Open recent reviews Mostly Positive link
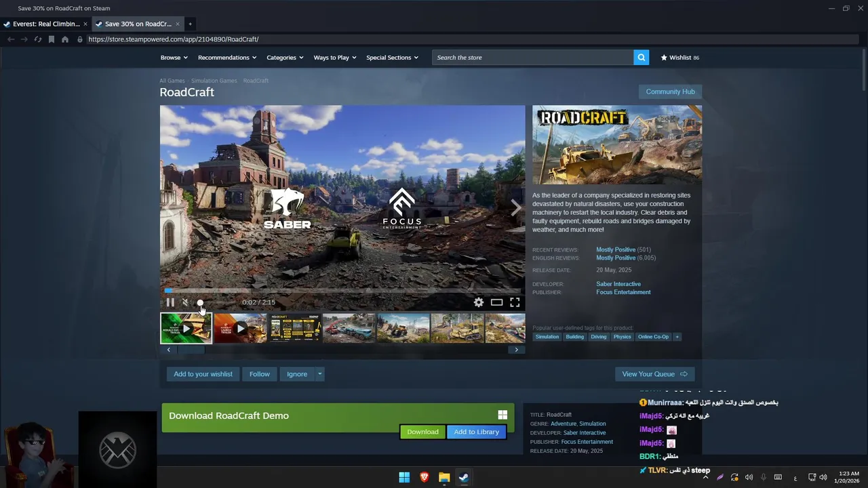The image size is (868, 488). click(x=616, y=250)
